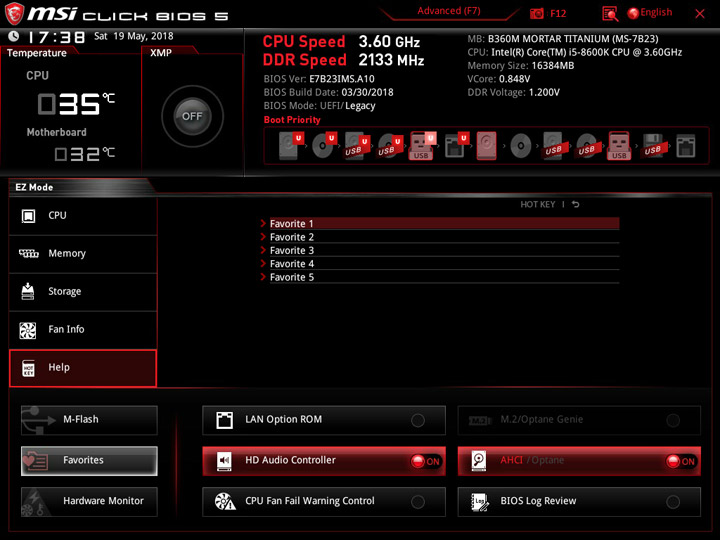Open the CPU section in EZ Mode
Viewport: 720px width, 540px height.
[83, 216]
